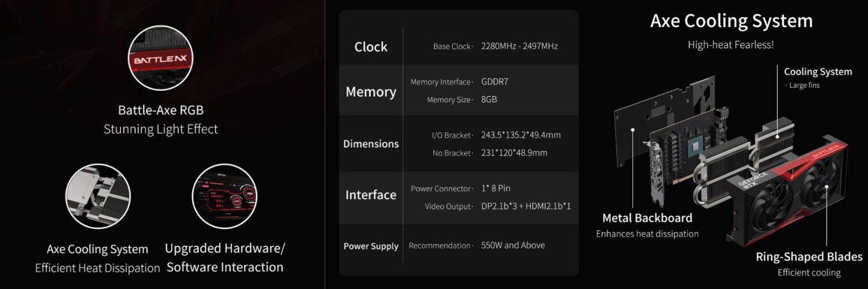Select the Clock specification heading
Viewport: 868px width, 289px height.
pos(371,47)
